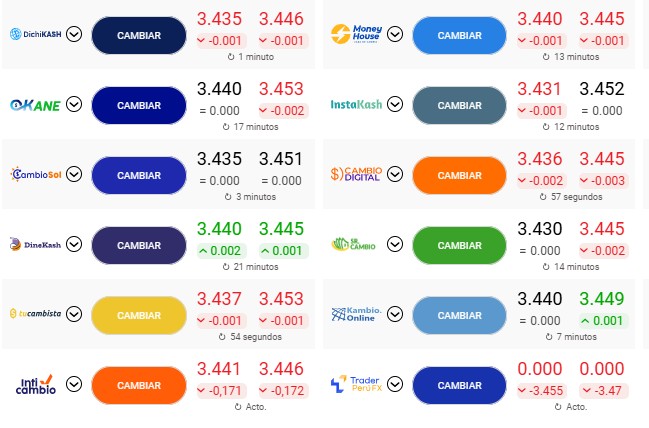Click DineKash buy rate 3.440
The image size is (649, 428).
pyautogui.click(x=219, y=228)
